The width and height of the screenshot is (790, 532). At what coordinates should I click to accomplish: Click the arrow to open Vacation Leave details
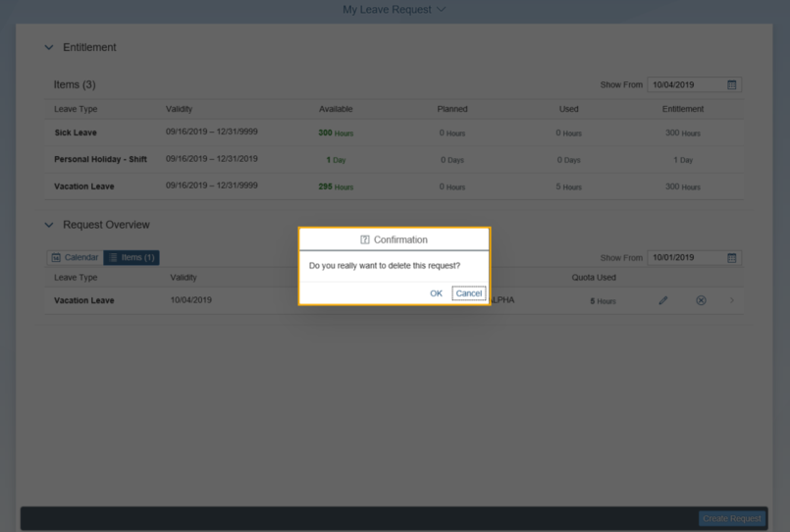tap(732, 300)
